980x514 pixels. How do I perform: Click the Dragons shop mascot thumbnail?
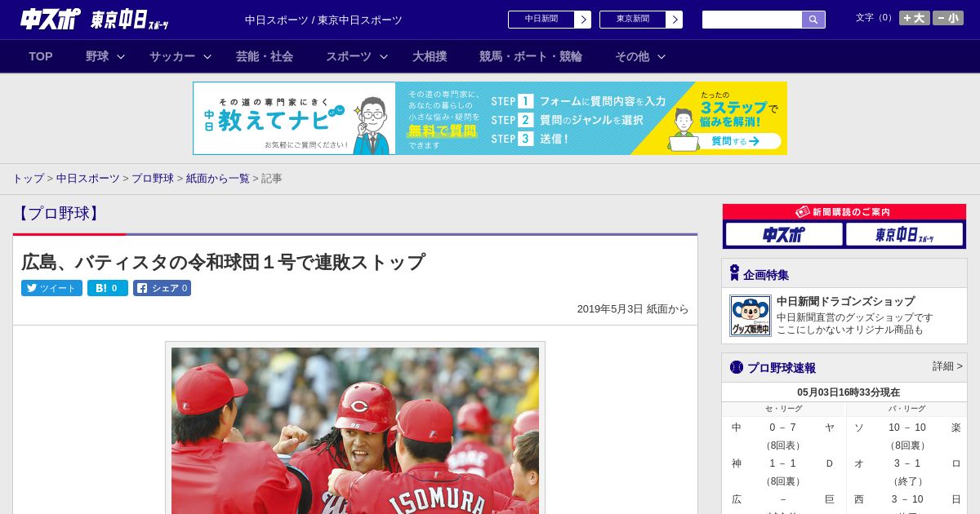751,316
